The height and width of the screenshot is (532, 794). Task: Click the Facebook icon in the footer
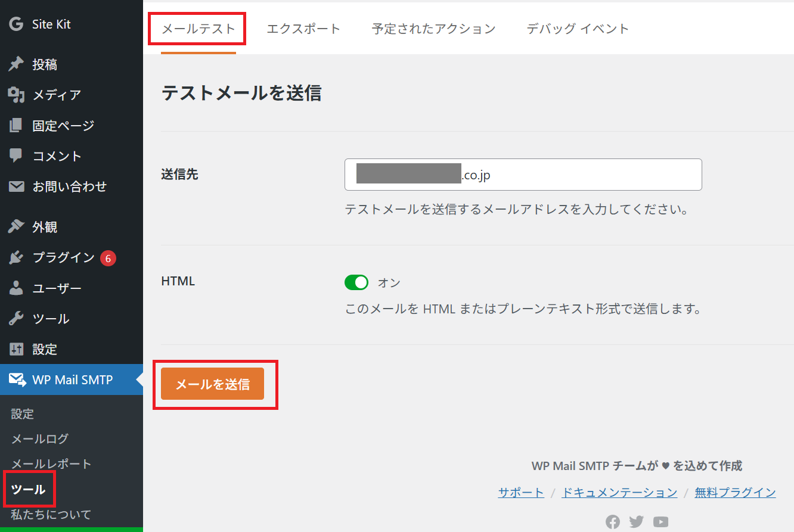click(613, 522)
